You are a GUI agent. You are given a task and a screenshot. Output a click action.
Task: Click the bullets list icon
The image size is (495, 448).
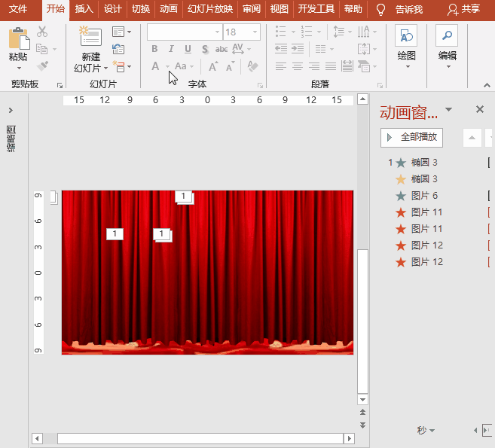tap(280, 32)
